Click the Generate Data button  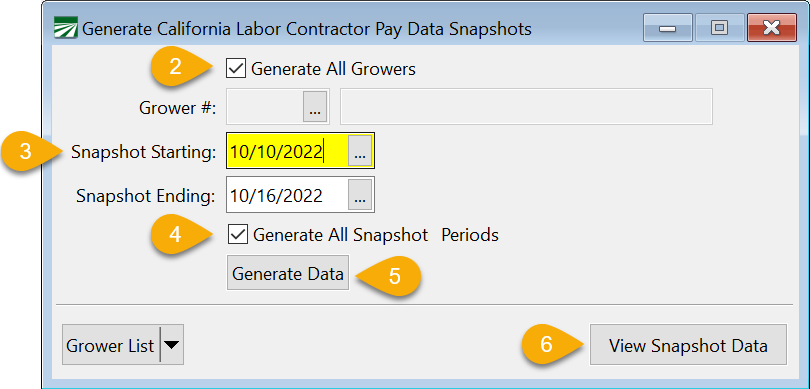[288, 274]
